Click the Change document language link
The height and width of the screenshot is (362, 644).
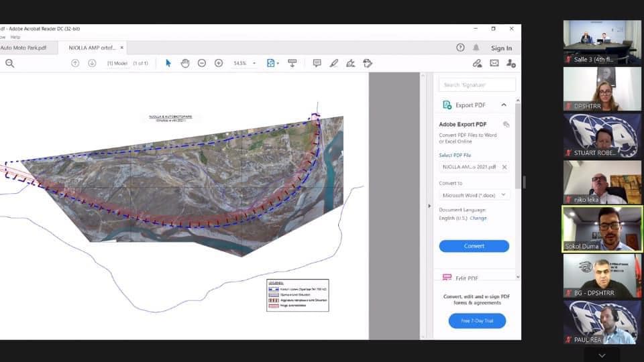(x=478, y=218)
